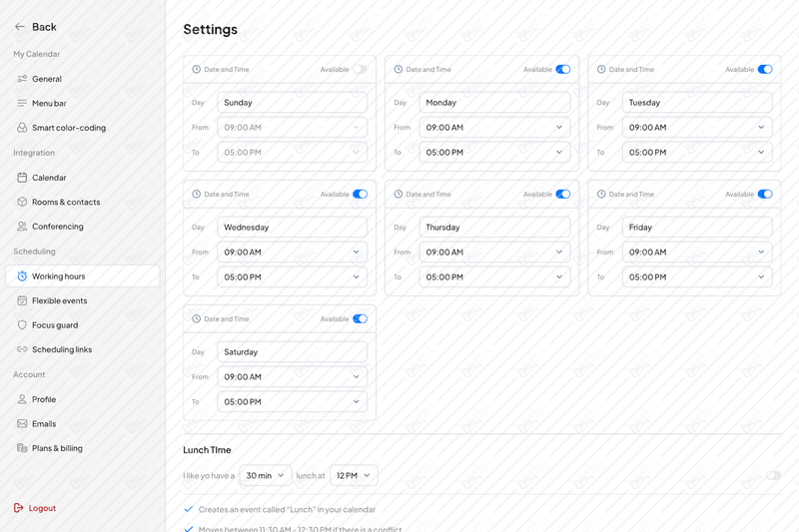Click the Friday day input field
799x532 pixels.
pos(697,227)
